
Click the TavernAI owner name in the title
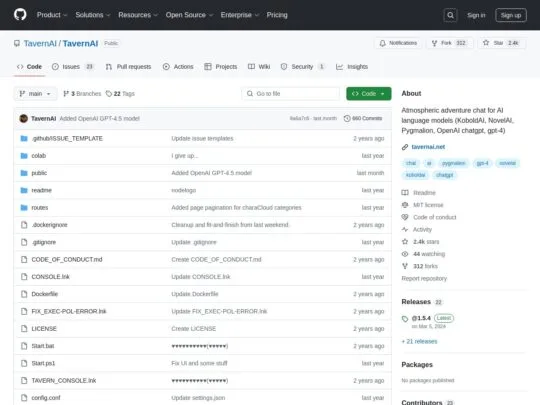pyautogui.click(x=40, y=43)
